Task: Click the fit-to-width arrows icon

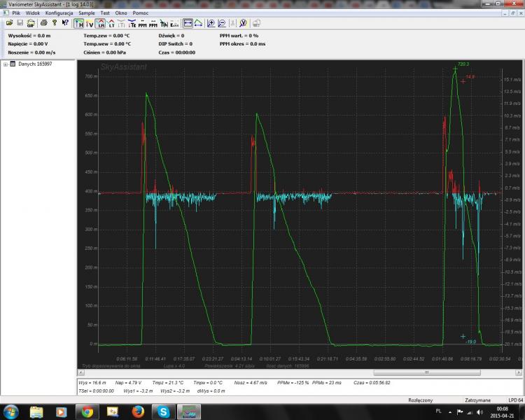Action: tap(188, 23)
